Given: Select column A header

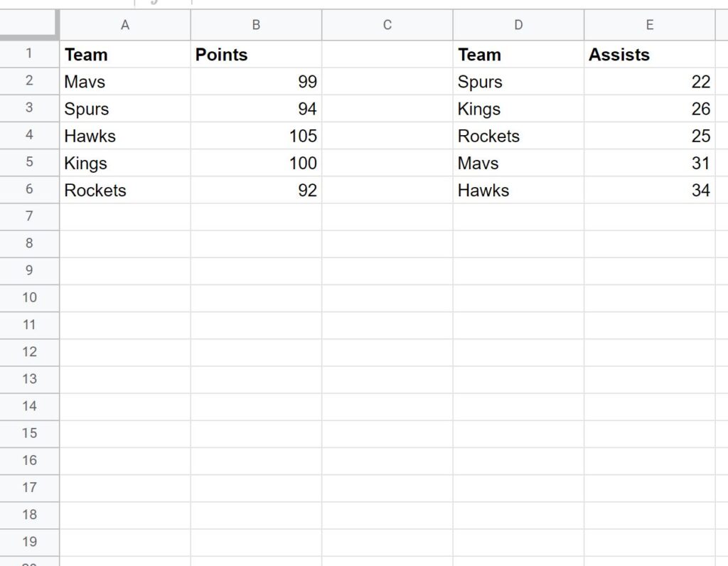Looking at the screenshot, I should (x=125, y=24).
